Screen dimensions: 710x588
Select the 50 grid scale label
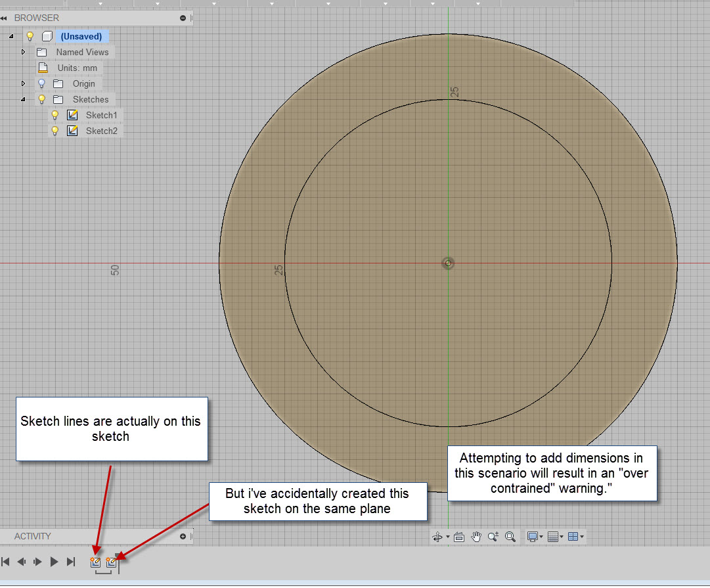pos(115,271)
